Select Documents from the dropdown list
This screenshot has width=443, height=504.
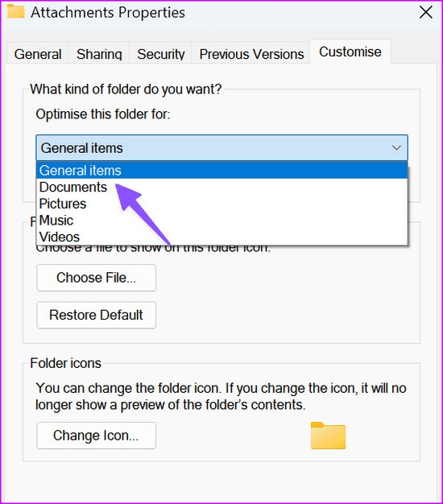coord(221,187)
